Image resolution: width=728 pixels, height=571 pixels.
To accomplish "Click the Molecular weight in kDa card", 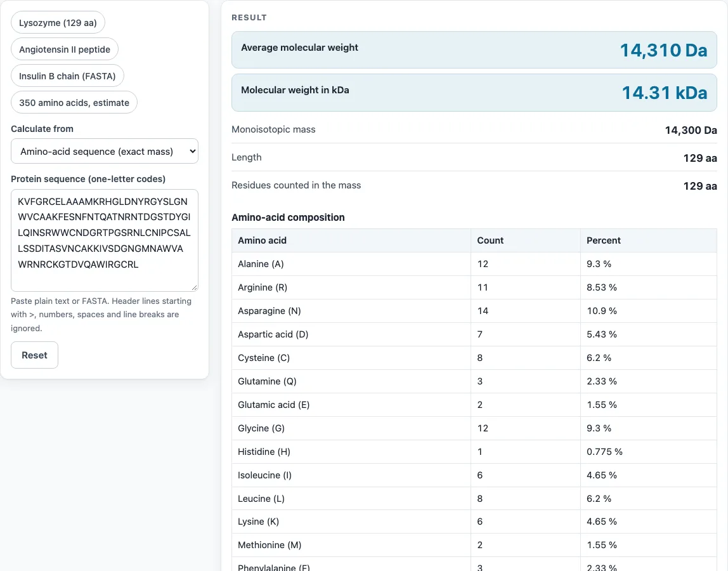I will (474, 93).
